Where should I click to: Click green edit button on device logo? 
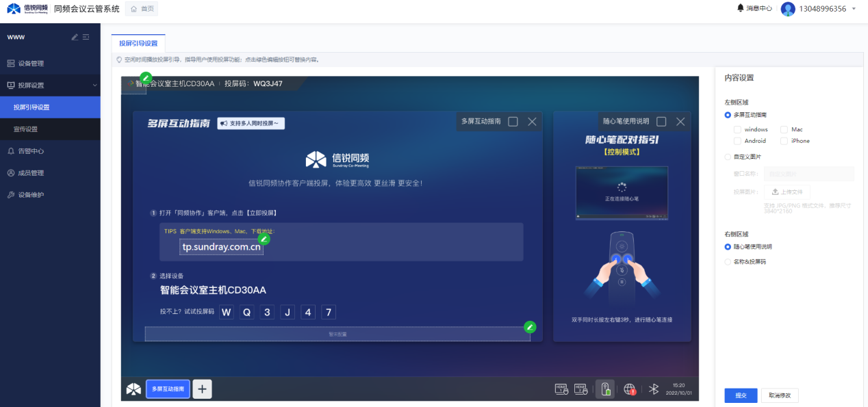coord(146,77)
